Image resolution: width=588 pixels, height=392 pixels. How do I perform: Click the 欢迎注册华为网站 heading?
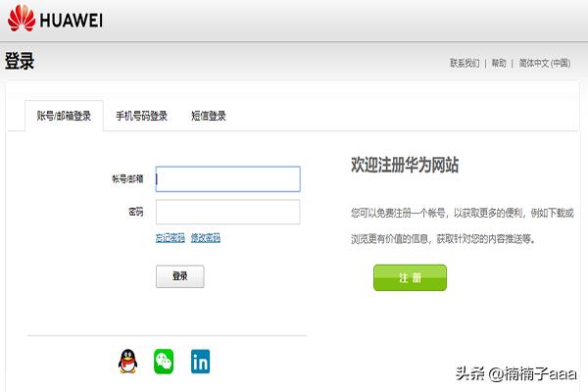coord(405,166)
